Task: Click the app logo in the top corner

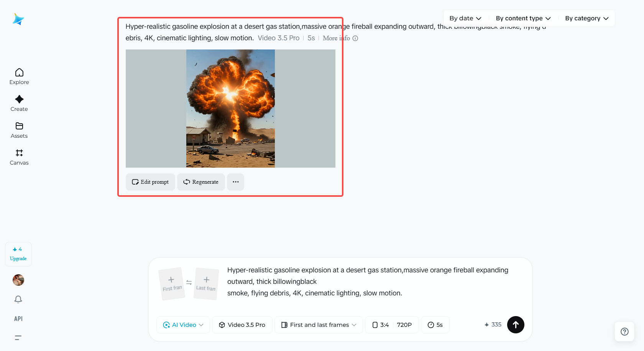Action: tap(18, 19)
